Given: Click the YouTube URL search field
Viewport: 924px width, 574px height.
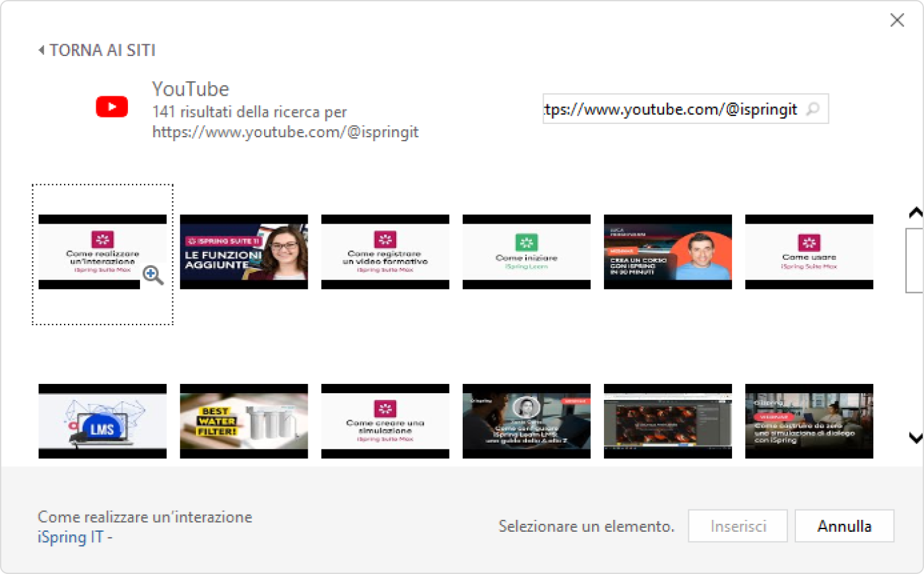Looking at the screenshot, I should coord(686,109).
